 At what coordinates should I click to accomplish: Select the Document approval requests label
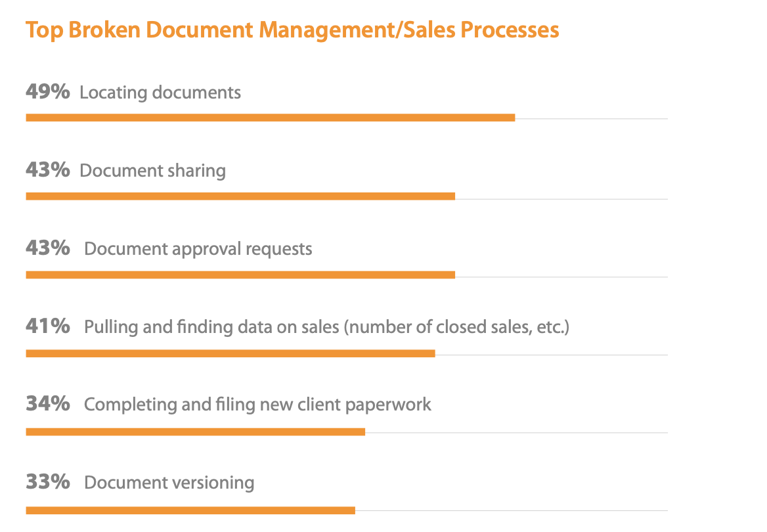coord(198,250)
